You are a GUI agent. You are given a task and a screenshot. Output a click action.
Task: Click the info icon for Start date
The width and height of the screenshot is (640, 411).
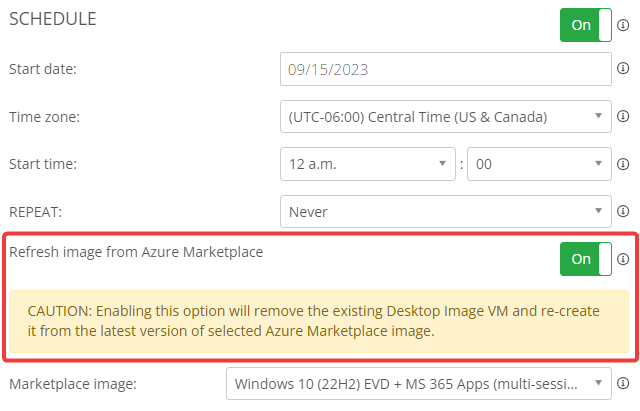pos(624,69)
